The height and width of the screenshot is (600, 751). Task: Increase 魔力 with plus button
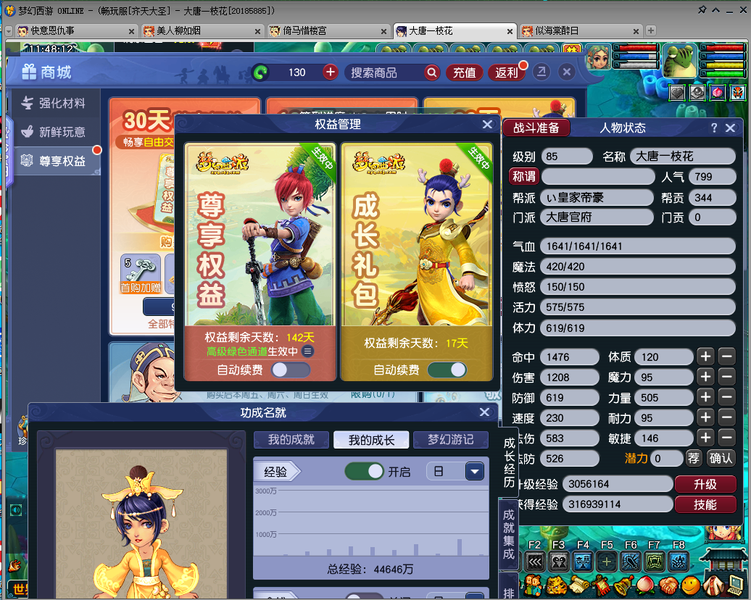705,377
